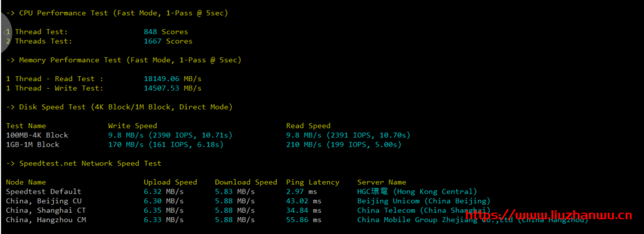Click the Ping Latency column header
This screenshot has height=234, width=644.
[x=313, y=182]
